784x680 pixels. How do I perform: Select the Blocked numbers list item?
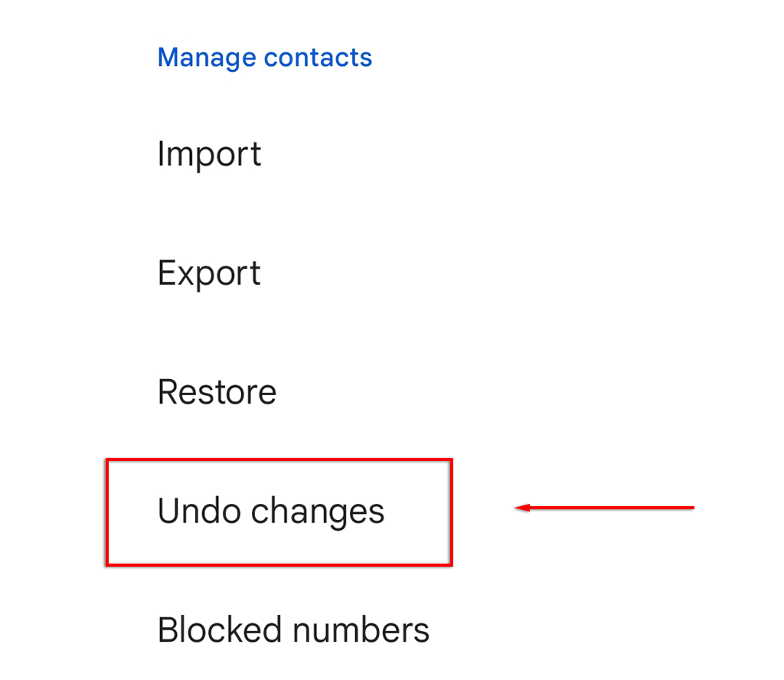(x=293, y=630)
